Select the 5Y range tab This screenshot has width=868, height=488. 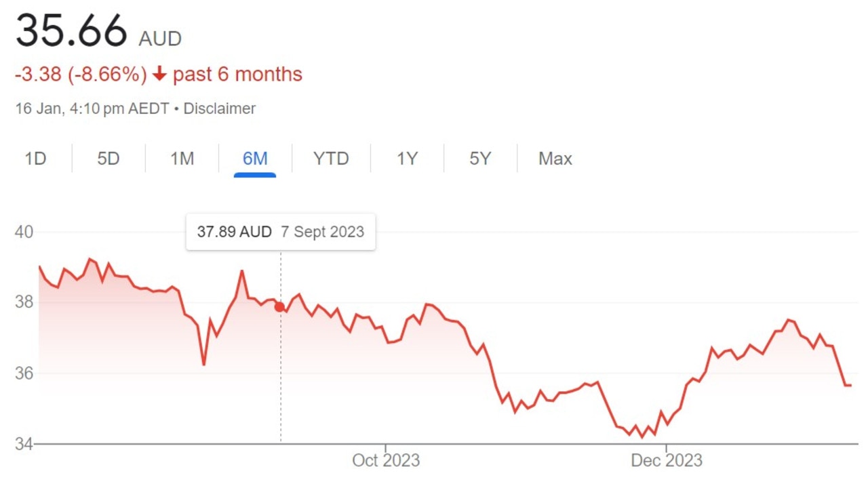(480, 159)
